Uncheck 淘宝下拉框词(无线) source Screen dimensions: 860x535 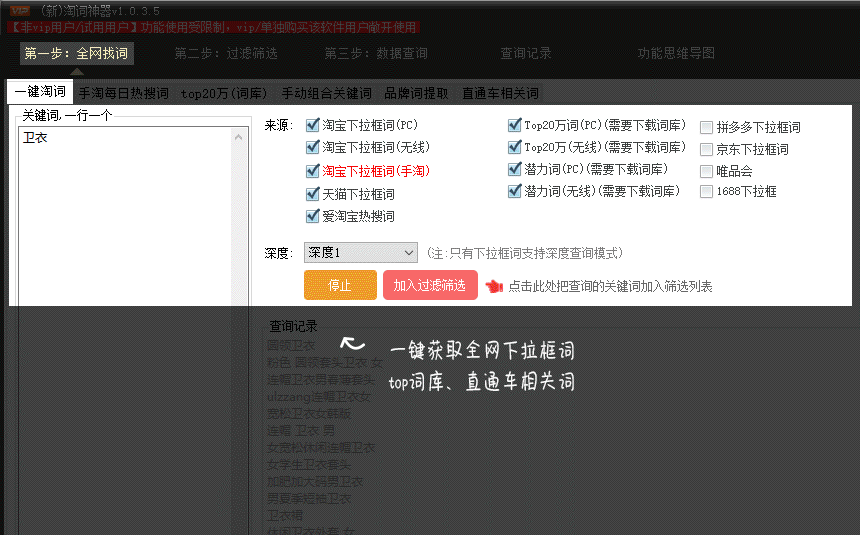click(x=312, y=147)
